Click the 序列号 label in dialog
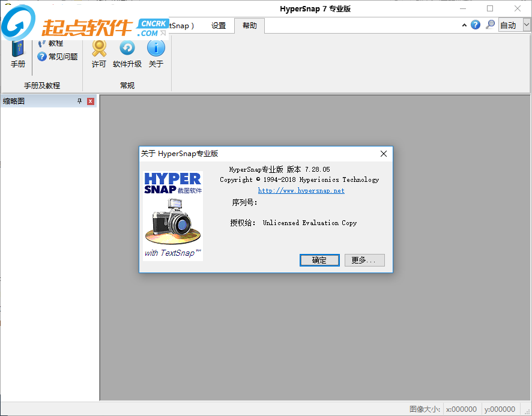This screenshot has height=416, width=532. click(x=244, y=202)
